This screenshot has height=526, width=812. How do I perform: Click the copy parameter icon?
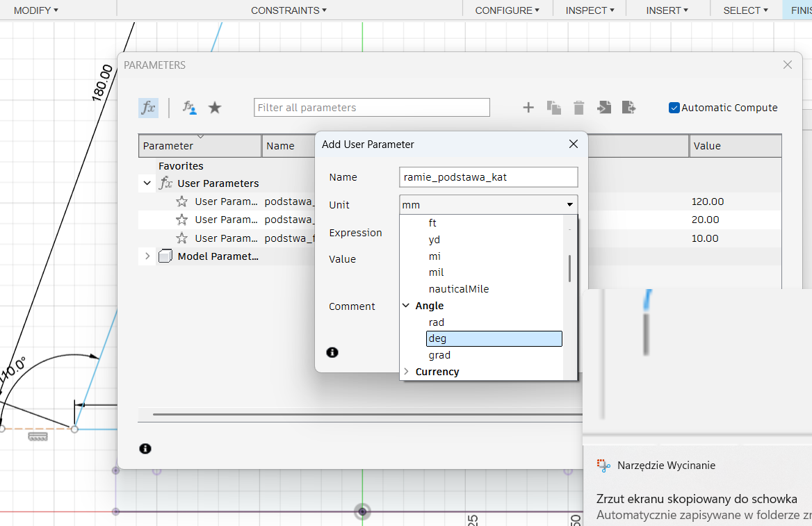coord(553,108)
